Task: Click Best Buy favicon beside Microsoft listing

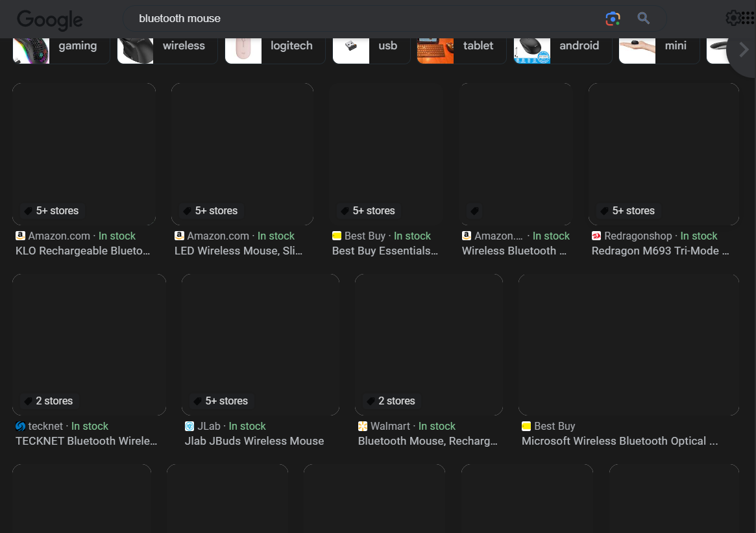Action: (526, 426)
